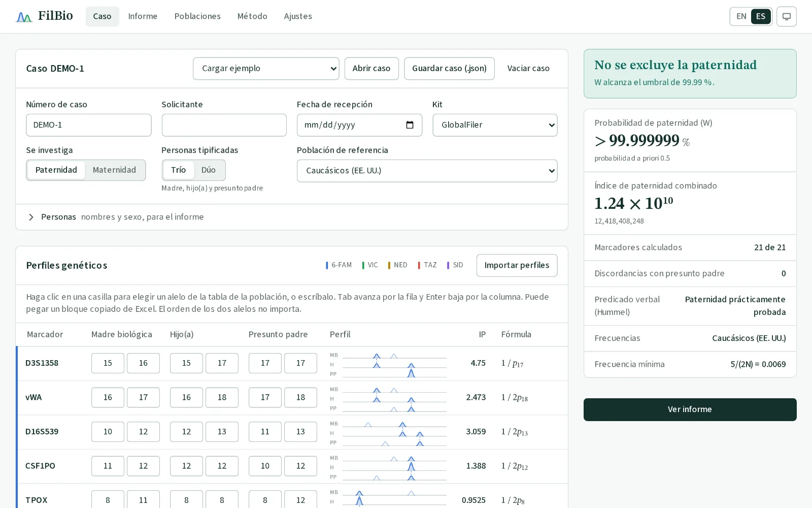Click the FilBio logo icon
The image size is (812, 508).
click(x=24, y=17)
